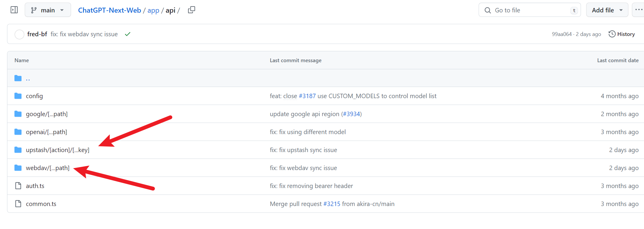Open the more options ellipsis menu

coord(638,10)
